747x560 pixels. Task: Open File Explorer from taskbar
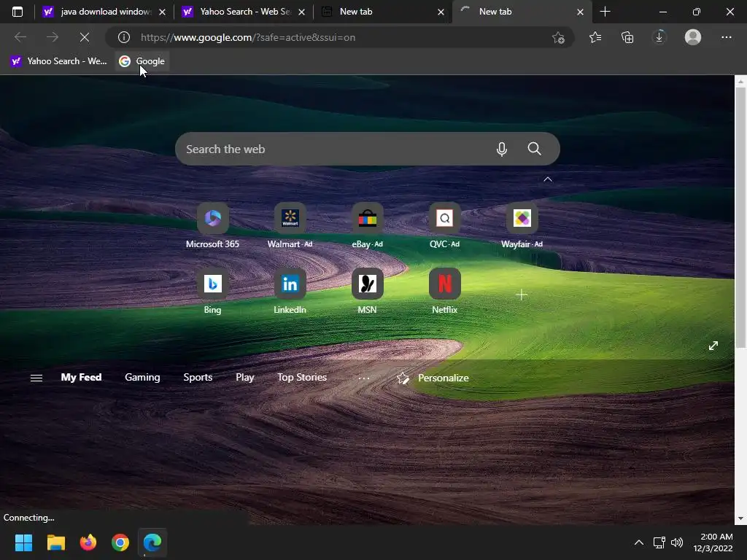click(55, 542)
